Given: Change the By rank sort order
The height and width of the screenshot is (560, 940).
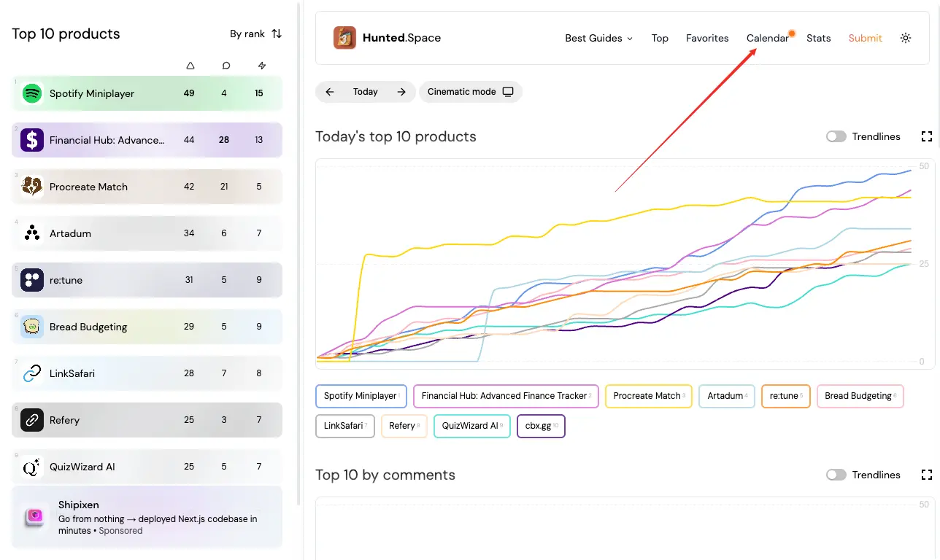Looking at the screenshot, I should point(255,34).
